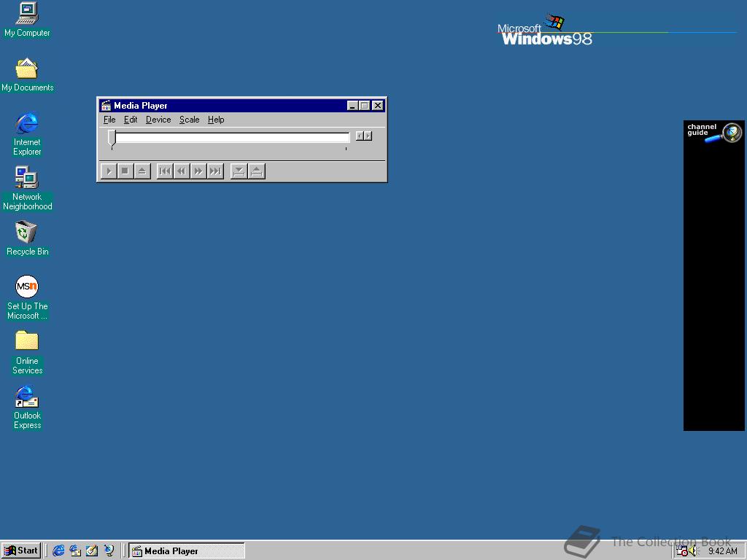The width and height of the screenshot is (747, 560).
Task: Click the Rewind button in Media Player
Action: [x=182, y=171]
